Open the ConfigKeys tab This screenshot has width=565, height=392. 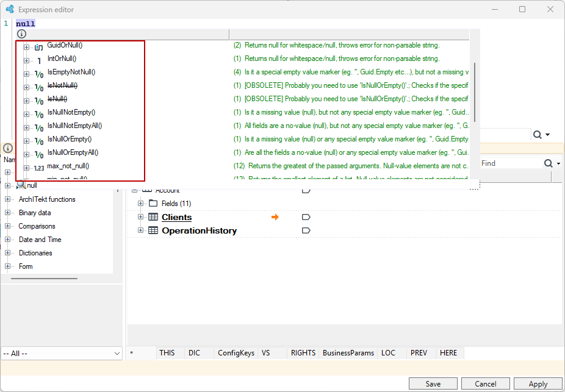[236, 353]
